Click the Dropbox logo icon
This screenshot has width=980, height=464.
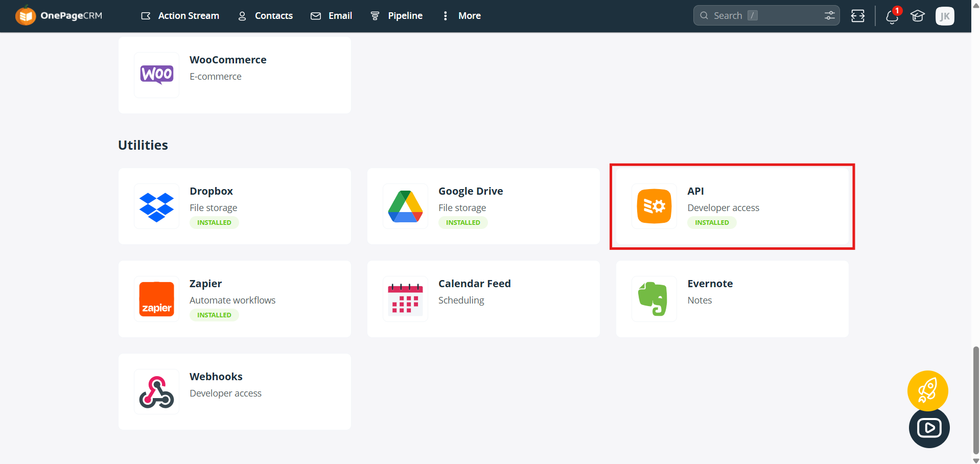tap(157, 206)
